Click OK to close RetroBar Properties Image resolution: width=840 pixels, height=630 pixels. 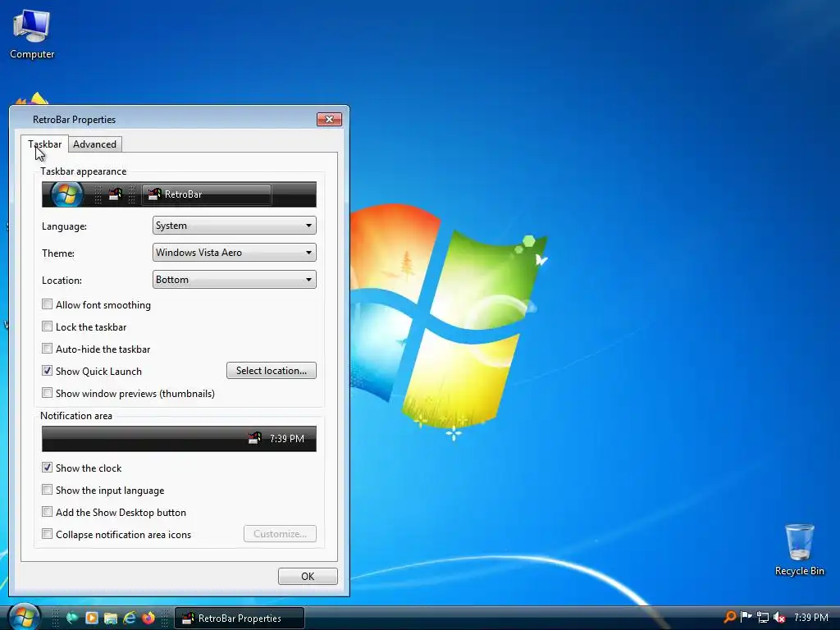(308, 577)
